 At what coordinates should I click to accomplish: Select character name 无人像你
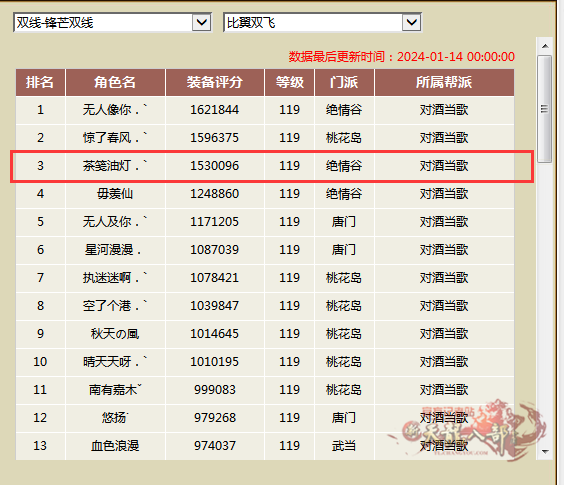tap(115, 110)
